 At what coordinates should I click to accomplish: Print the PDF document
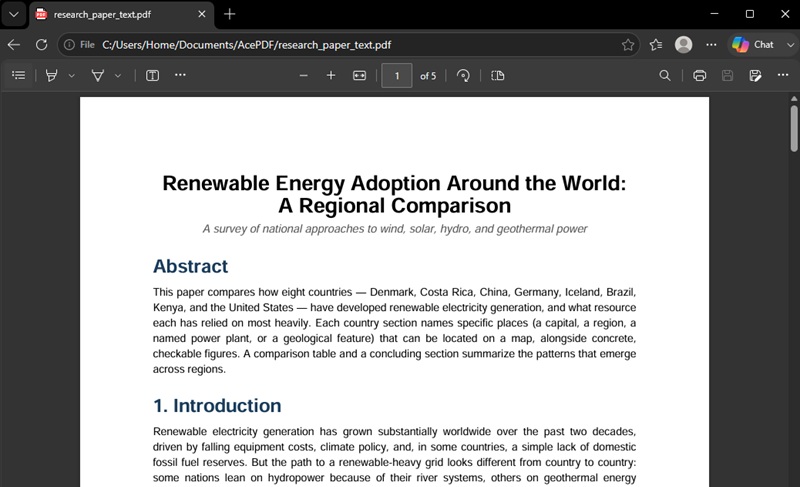point(699,75)
